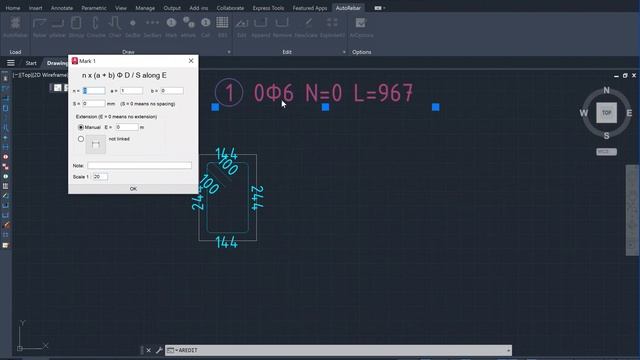Viewport: 640px width, 360px height.
Task: Switch to the Annotate ribbon tab
Action: click(x=62, y=8)
